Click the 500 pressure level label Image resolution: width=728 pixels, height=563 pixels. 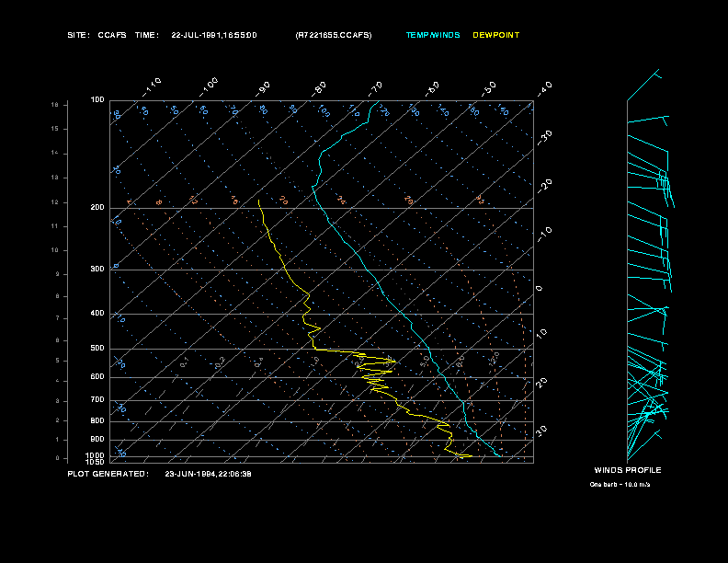[x=97, y=348]
